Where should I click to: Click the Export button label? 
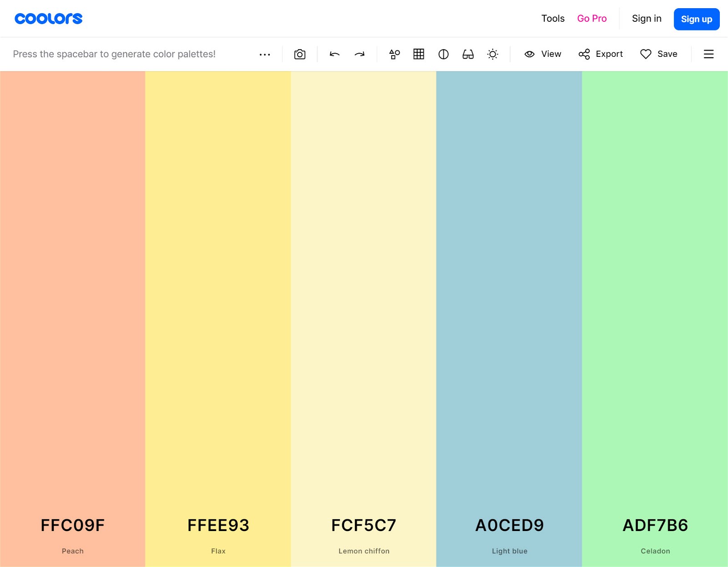click(x=609, y=54)
